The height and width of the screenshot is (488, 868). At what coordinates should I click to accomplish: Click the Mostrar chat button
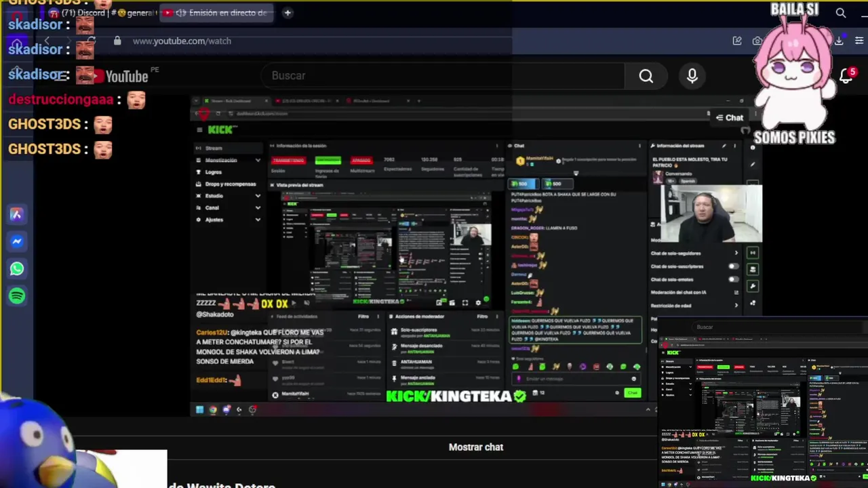tap(476, 447)
